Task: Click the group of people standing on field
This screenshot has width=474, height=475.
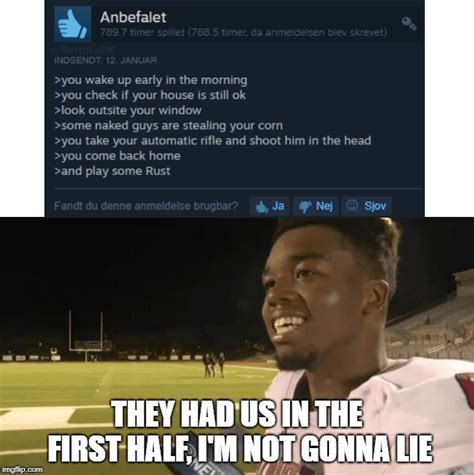Action: click(213, 365)
